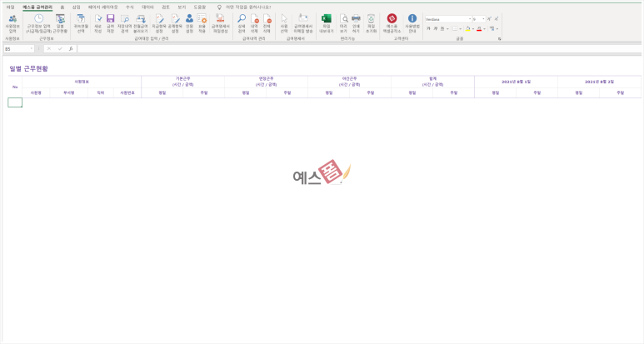644x344 pixels.
Task: Open 사용방법 안내 info icon
Action: click(x=412, y=18)
